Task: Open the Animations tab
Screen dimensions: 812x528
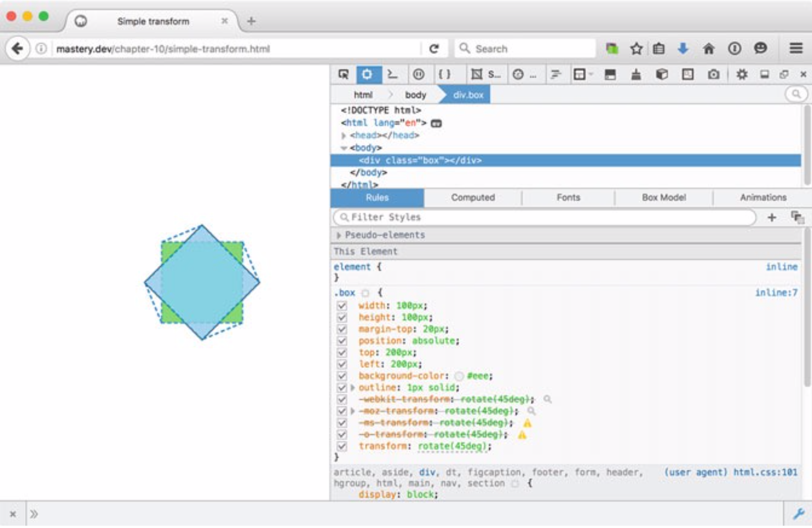Action: click(x=763, y=198)
